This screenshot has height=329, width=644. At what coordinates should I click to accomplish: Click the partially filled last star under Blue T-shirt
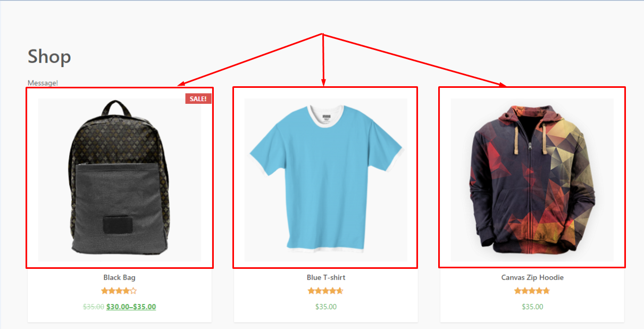point(340,291)
